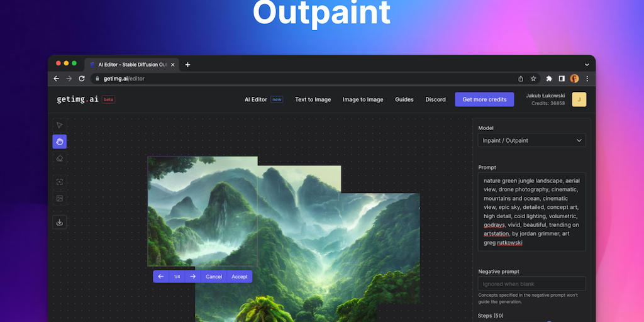The width and height of the screenshot is (644, 322).
Task: Go to Text to Image
Action: 313,99
